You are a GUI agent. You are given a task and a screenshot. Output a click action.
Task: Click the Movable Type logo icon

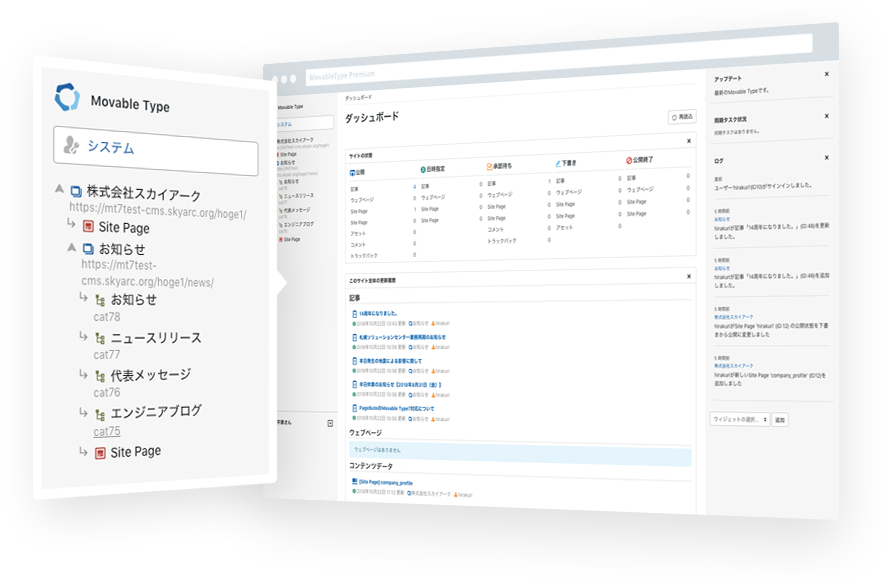tap(67, 97)
